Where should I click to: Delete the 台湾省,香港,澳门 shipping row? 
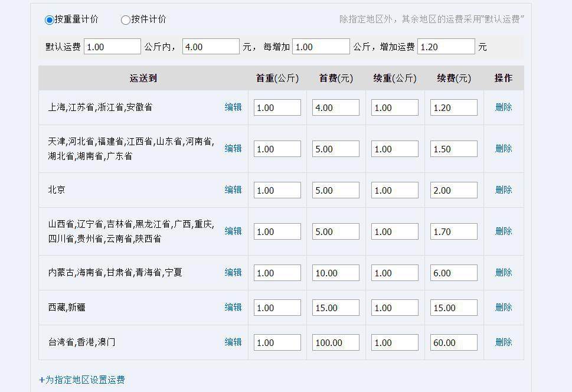click(504, 342)
